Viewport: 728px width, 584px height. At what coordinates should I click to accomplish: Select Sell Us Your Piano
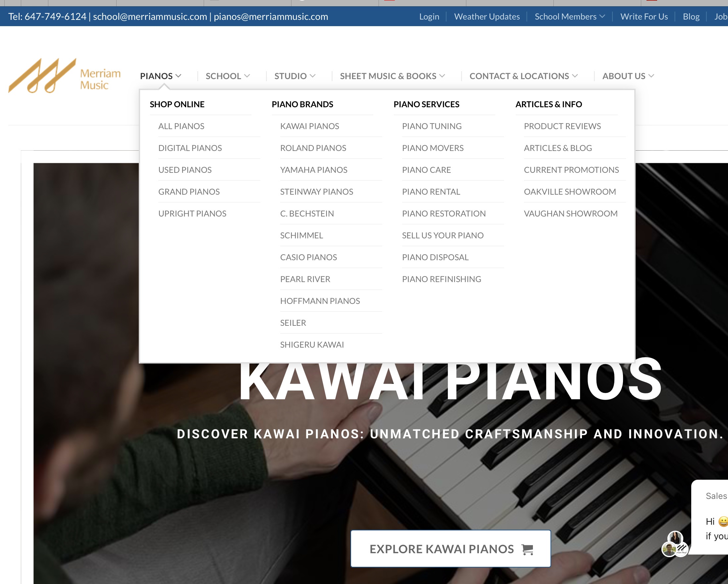pos(443,235)
